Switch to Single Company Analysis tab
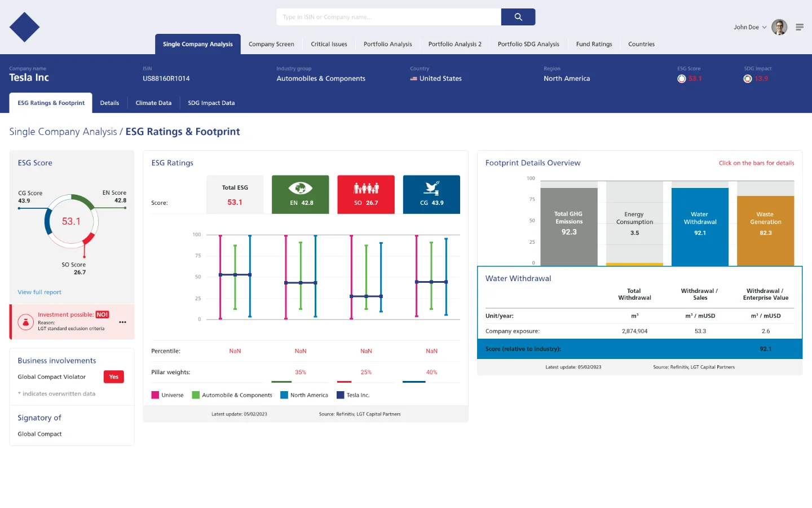The height and width of the screenshot is (508, 812). [198, 44]
